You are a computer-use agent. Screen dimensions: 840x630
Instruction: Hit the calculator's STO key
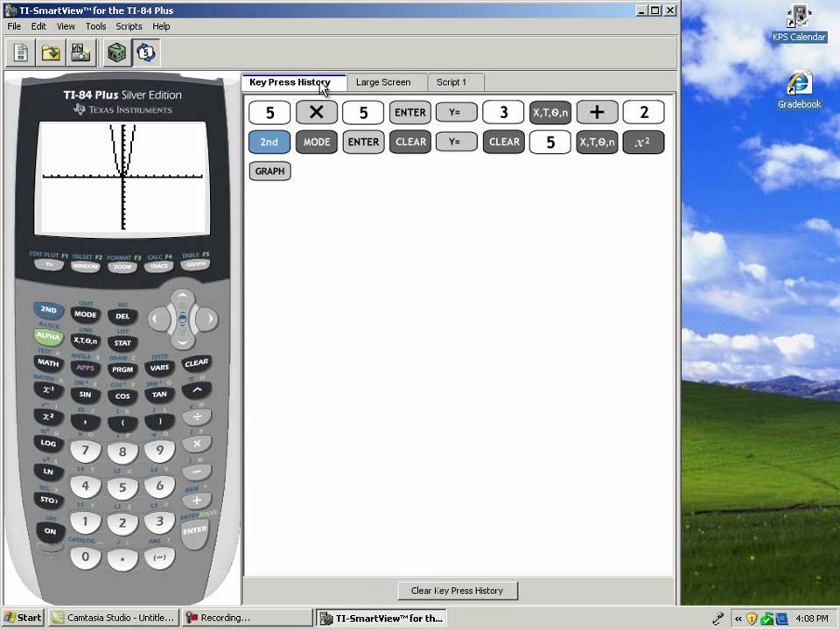coord(48,500)
